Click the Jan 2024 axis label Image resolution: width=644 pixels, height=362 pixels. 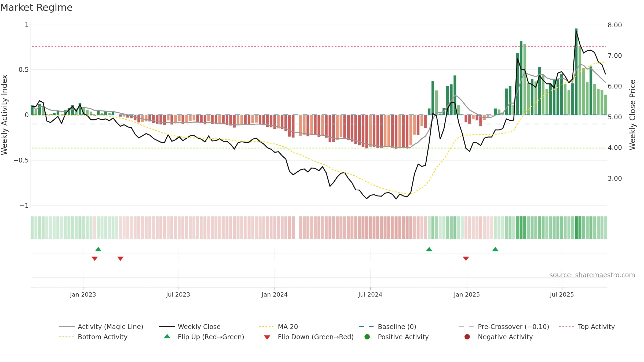tap(275, 294)
